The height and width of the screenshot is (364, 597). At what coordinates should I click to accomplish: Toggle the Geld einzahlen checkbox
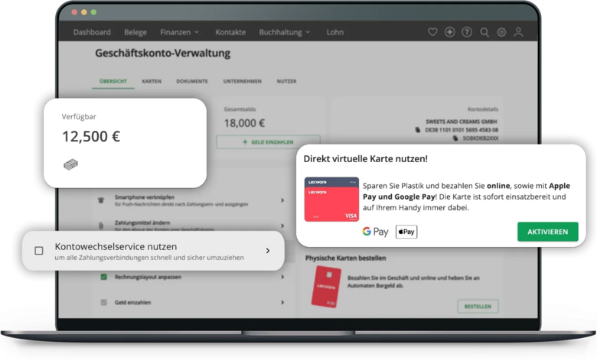tap(104, 303)
